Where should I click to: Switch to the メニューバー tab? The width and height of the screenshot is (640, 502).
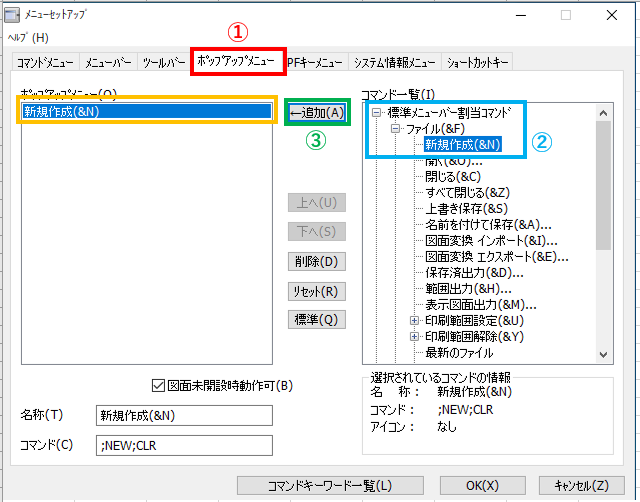pos(108,62)
